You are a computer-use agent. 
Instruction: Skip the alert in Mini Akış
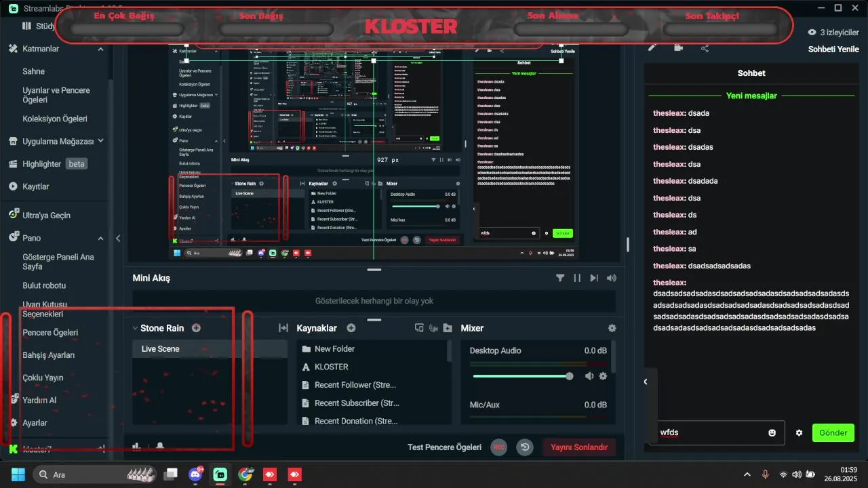tap(594, 278)
